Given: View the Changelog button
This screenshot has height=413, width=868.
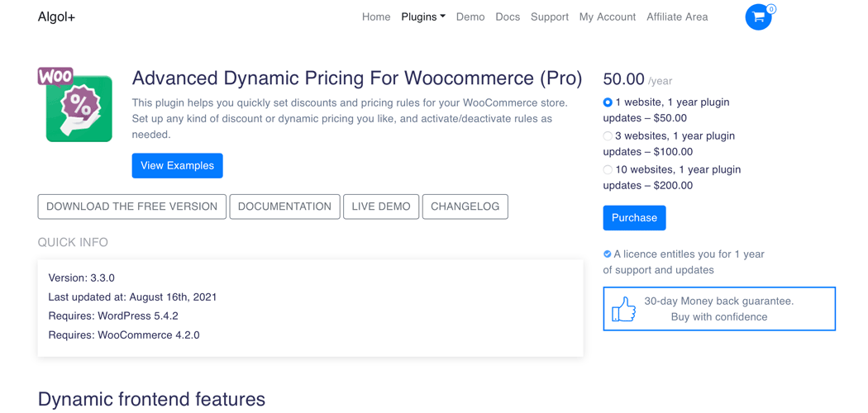Looking at the screenshot, I should coord(465,206).
